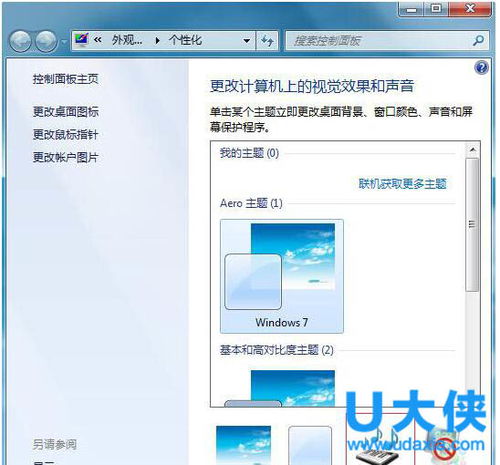Open 更改帐户图片 link
This screenshot has height=465, width=500.
point(66,157)
